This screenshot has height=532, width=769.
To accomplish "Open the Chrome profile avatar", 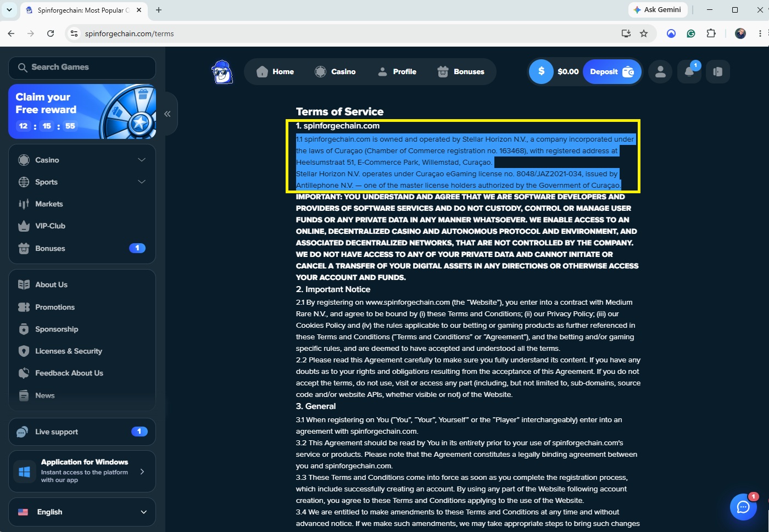I will [x=740, y=33].
